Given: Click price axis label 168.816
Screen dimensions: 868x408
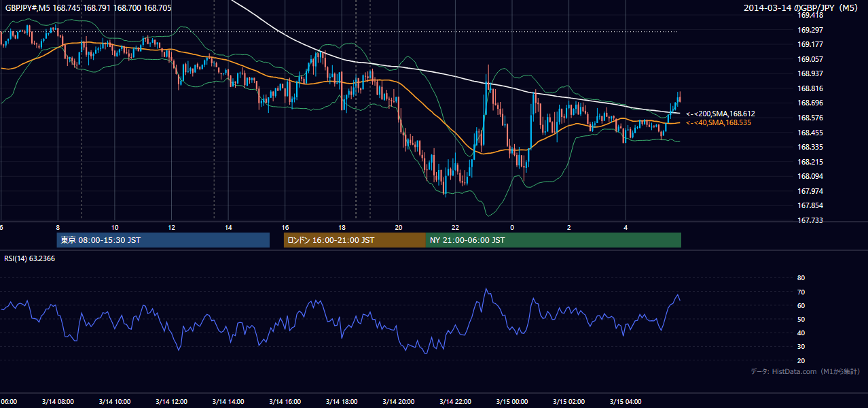Looking at the screenshot, I should 810,88.
